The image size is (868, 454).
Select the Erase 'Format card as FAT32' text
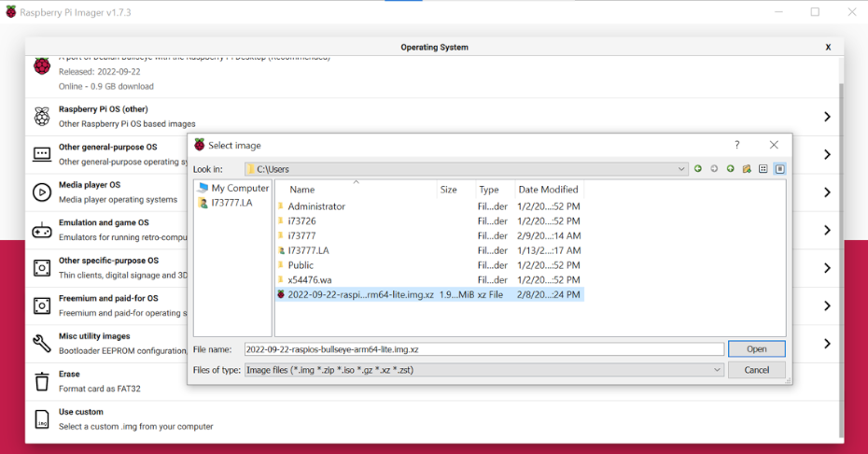tap(100, 389)
